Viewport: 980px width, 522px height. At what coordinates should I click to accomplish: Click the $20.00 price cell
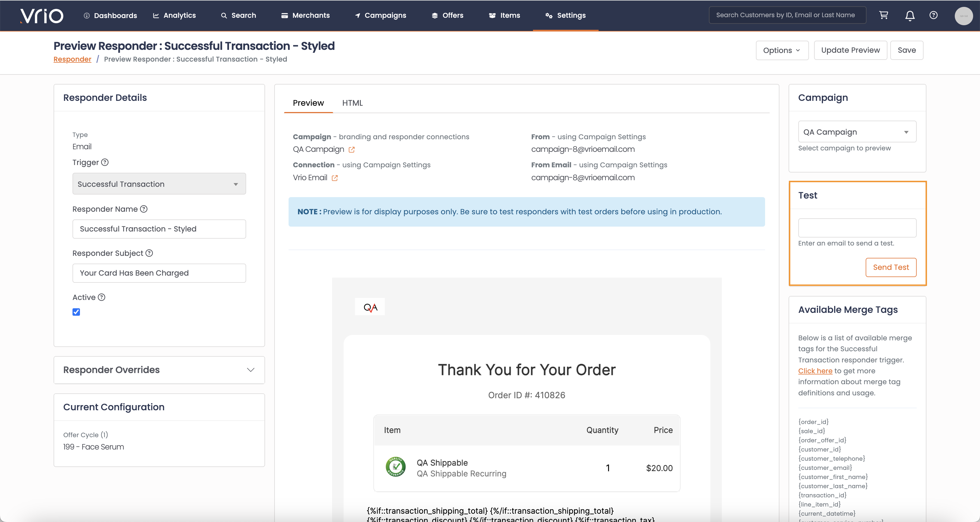tap(659, 468)
